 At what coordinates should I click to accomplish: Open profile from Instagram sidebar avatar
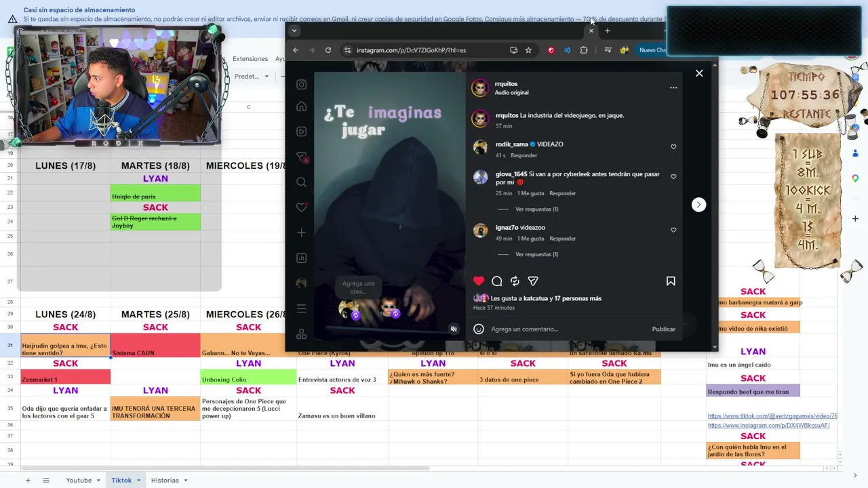pyautogui.click(x=302, y=283)
